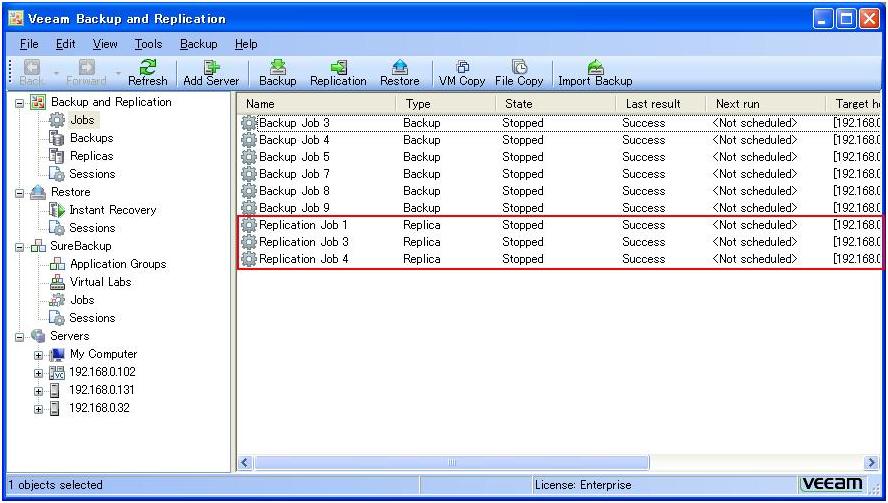The width and height of the screenshot is (888, 503).
Task: Open the File menu
Action: pyautogui.click(x=29, y=44)
